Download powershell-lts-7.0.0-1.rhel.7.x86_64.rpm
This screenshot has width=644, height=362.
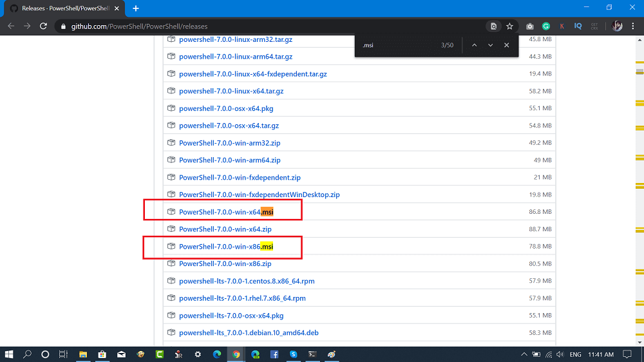[x=242, y=298]
